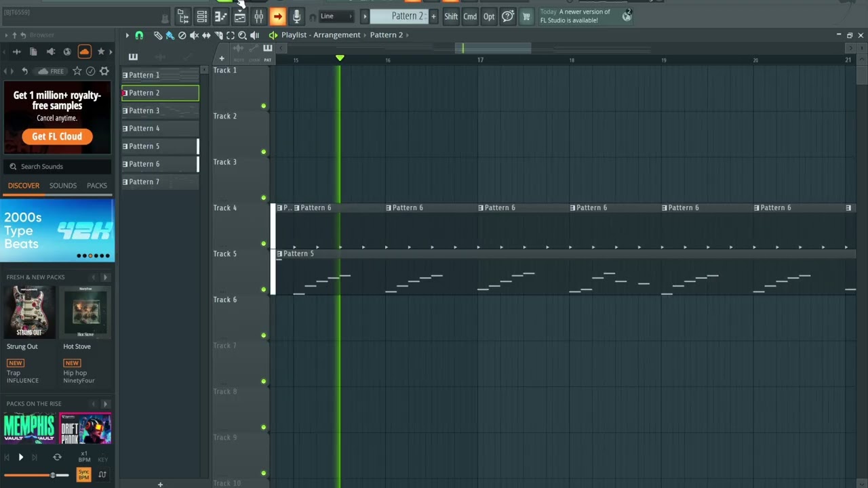868x488 pixels.
Task: Open the FL Studio shop cart icon
Action: (526, 16)
